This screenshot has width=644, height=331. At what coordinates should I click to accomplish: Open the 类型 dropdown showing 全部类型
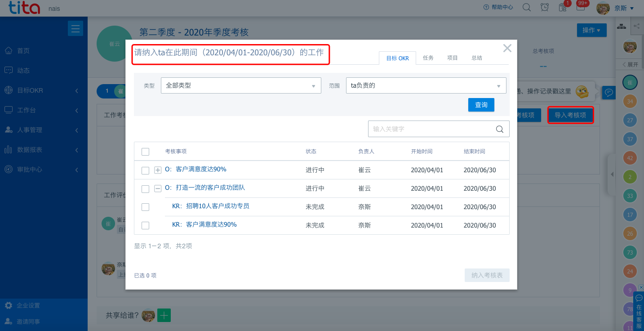241,85
